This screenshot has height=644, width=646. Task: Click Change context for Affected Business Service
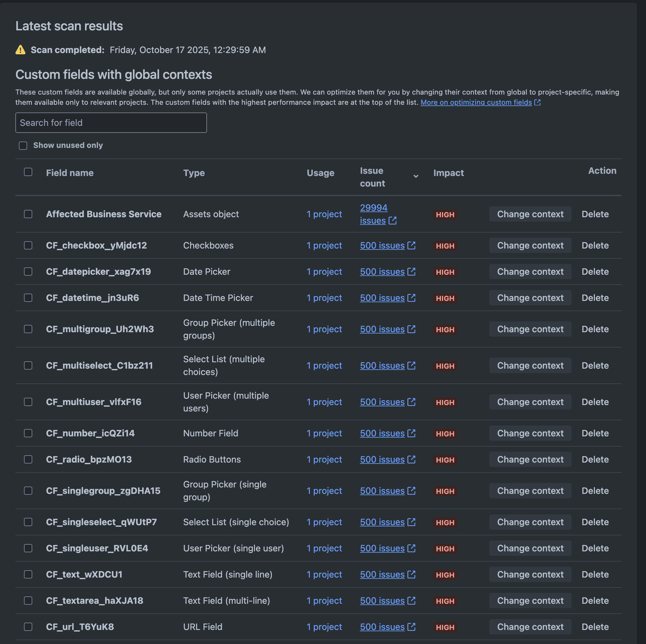[x=530, y=214]
